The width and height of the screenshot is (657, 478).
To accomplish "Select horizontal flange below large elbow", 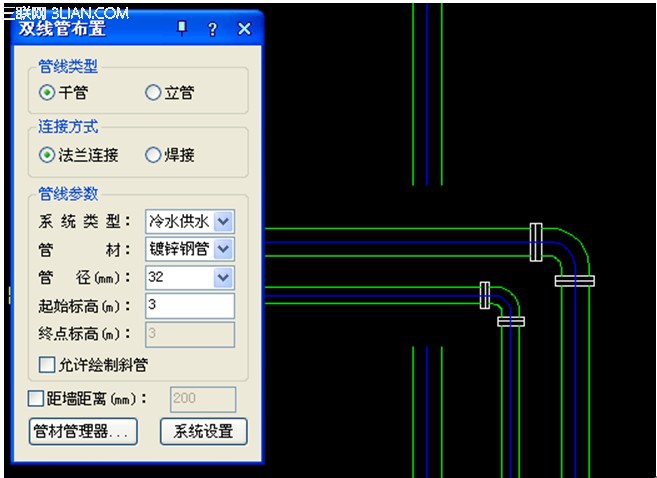I will click(574, 281).
